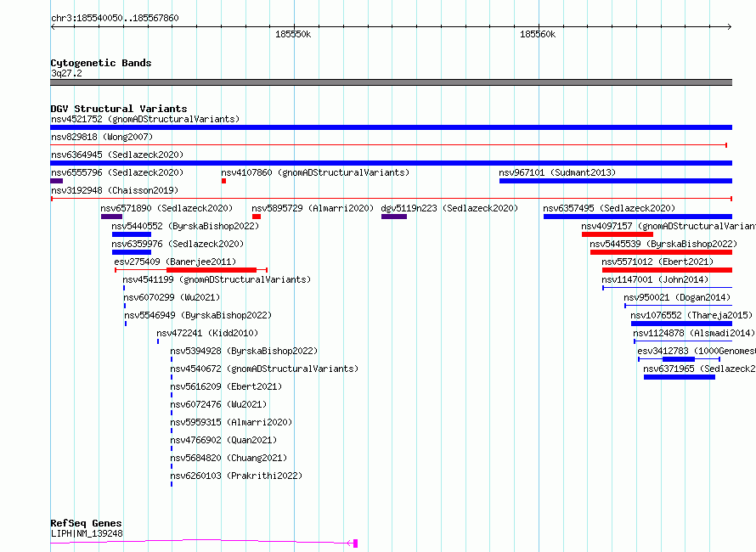Select nsv4766902 (Quan2021) label

(223, 440)
